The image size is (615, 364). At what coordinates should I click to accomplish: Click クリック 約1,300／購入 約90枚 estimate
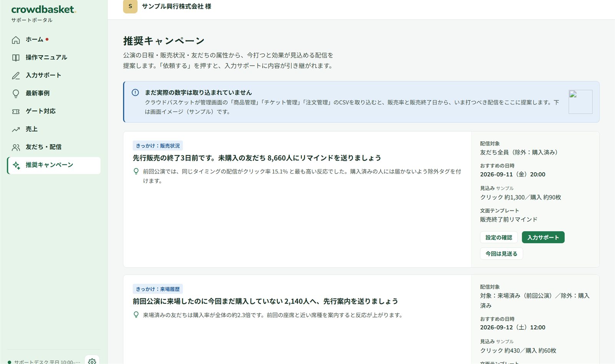coord(520,197)
